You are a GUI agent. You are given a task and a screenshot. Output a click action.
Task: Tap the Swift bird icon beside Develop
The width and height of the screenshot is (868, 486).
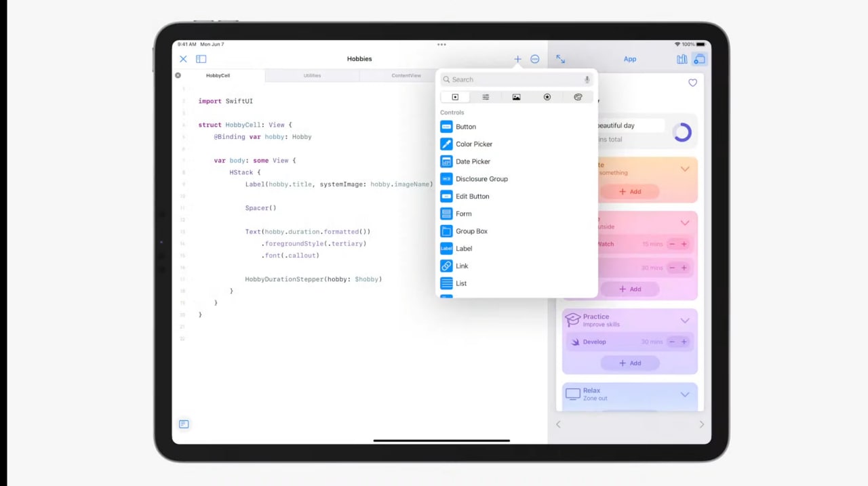pos(576,342)
